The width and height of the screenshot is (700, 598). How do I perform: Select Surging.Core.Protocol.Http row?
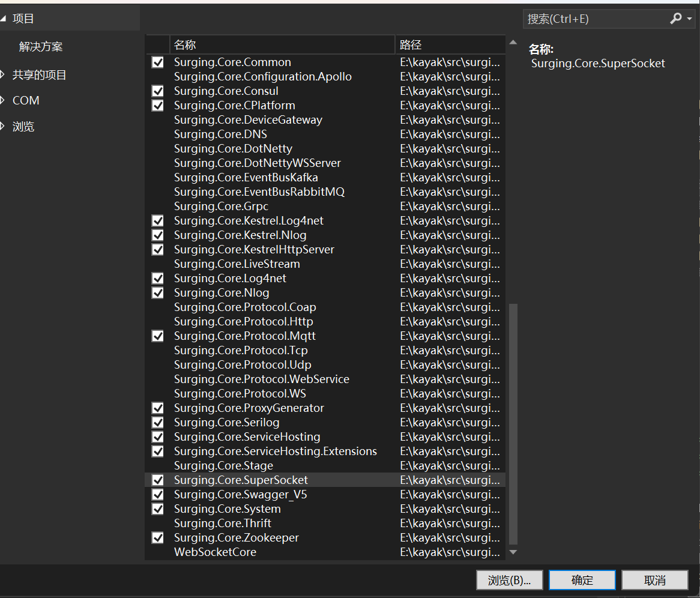pos(325,322)
